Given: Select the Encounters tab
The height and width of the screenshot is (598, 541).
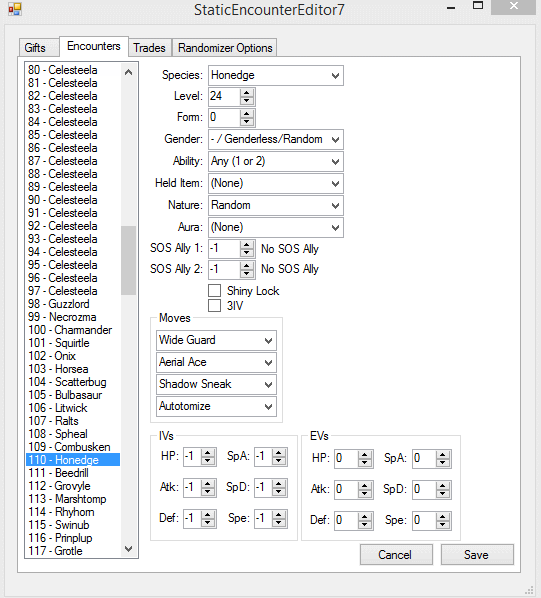Looking at the screenshot, I should click(94, 46).
